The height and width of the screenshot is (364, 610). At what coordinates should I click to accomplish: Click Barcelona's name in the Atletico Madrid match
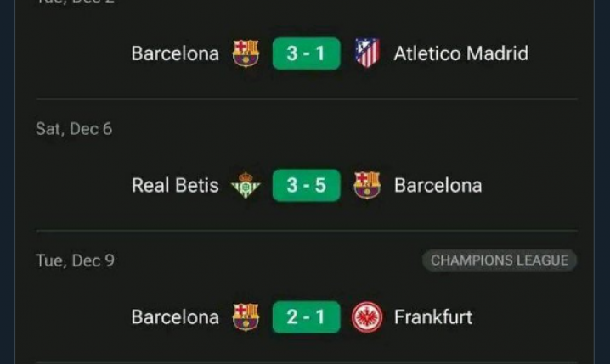(175, 53)
